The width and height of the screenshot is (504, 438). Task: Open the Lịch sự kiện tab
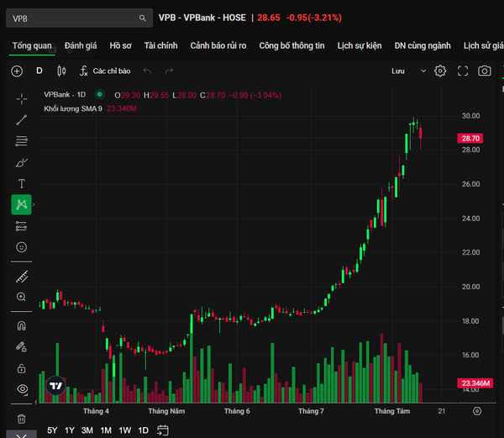[360, 45]
